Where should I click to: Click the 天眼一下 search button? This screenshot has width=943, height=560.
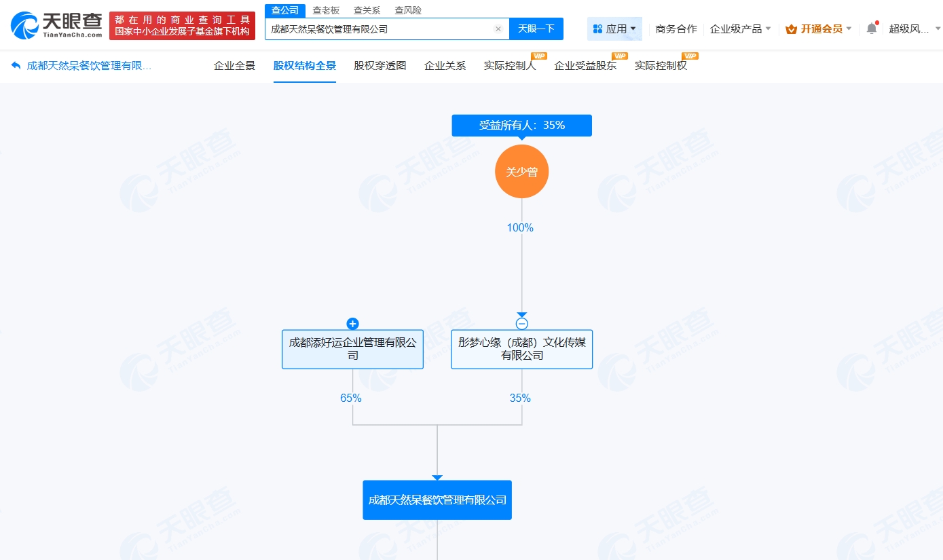536,29
